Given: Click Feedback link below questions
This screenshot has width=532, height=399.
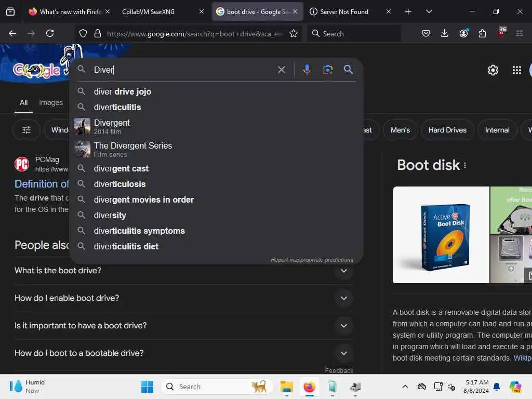Looking at the screenshot, I should click(x=339, y=370).
